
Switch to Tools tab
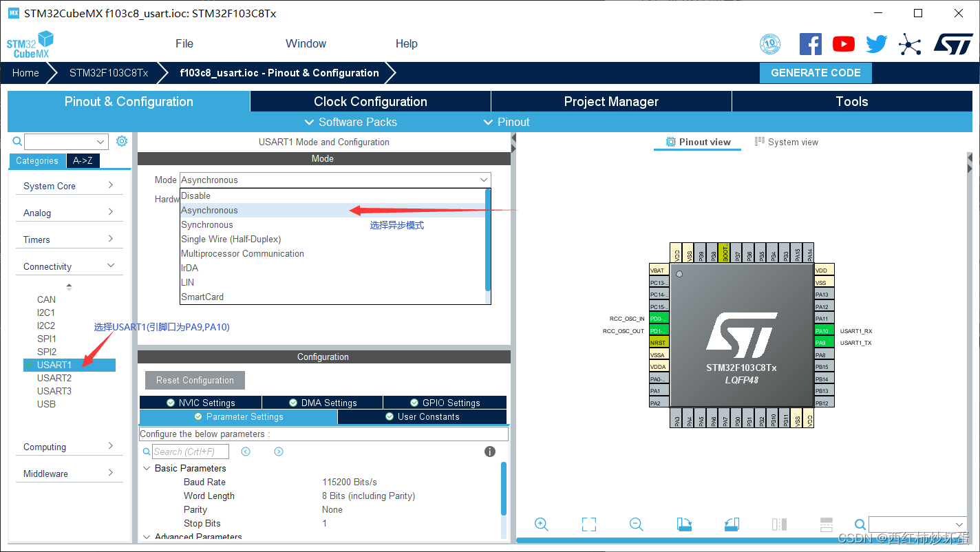click(852, 101)
